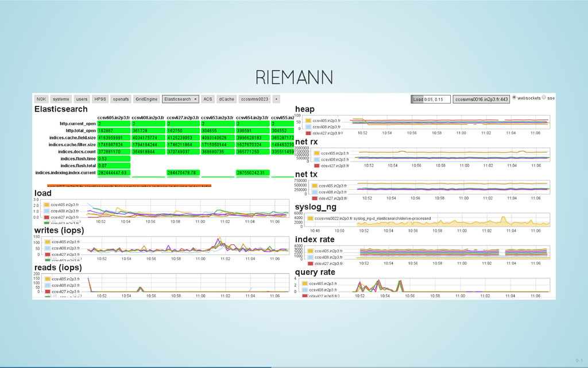Click the cell showing 287550242.31
Screen dimensions: 588x368
point(253,172)
